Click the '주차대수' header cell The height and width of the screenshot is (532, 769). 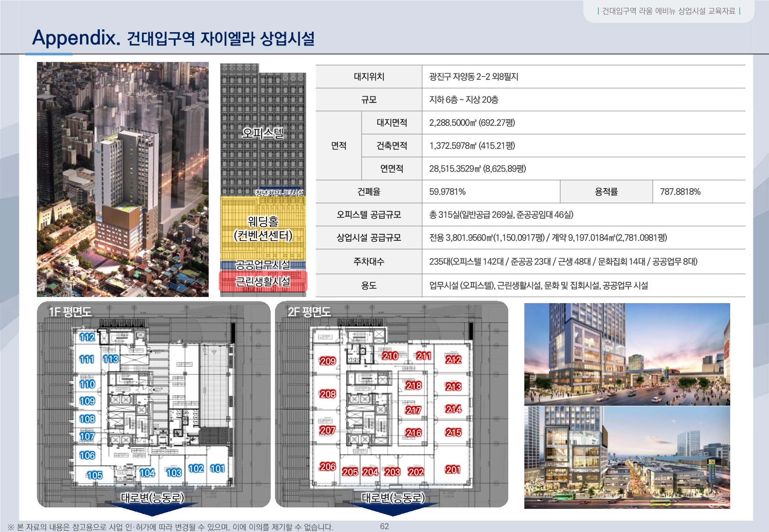click(369, 262)
